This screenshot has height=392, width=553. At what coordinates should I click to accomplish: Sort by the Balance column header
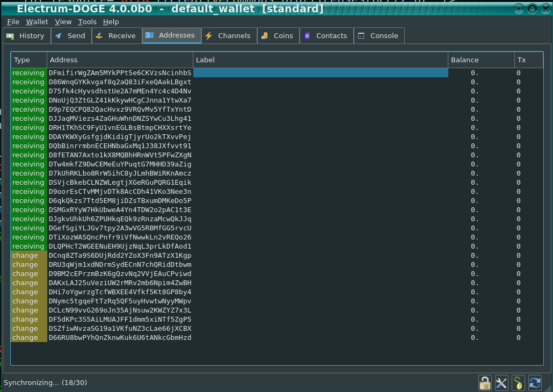point(482,60)
